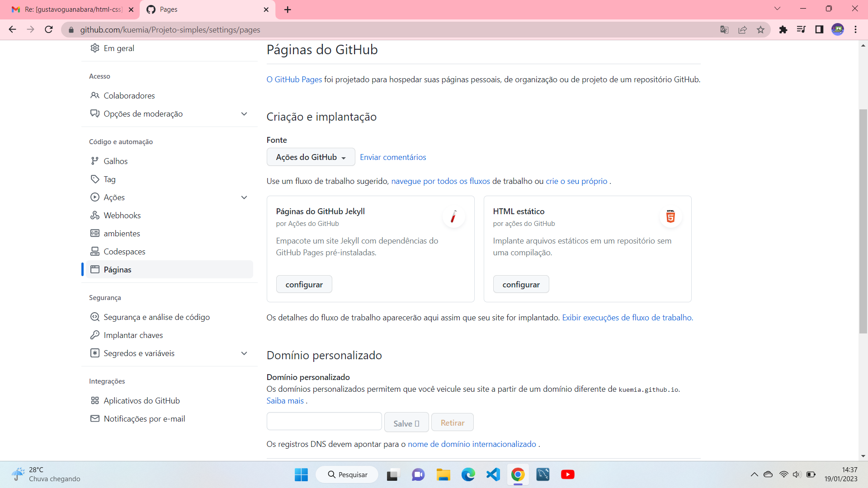Click the HTML5 shield icon
The height and width of the screenshot is (488, 868).
(670, 216)
